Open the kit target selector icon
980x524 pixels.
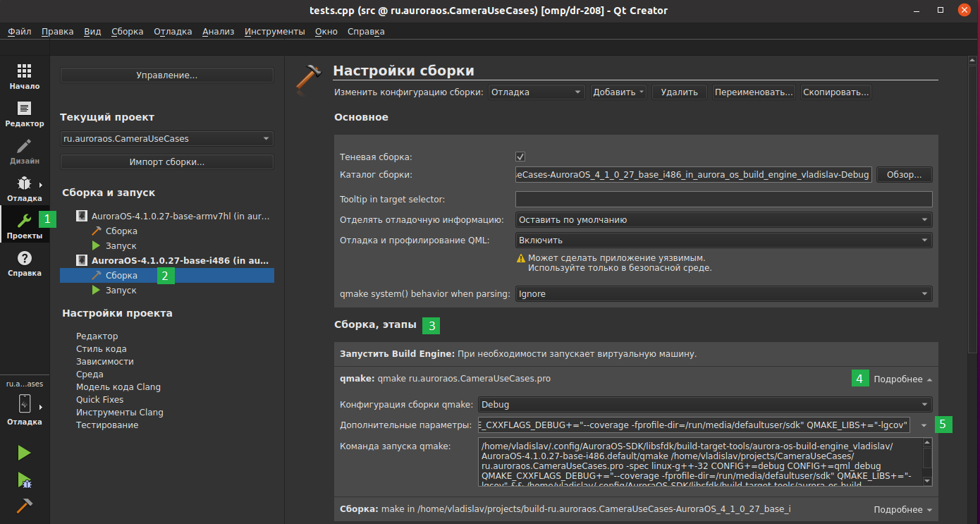tap(24, 404)
